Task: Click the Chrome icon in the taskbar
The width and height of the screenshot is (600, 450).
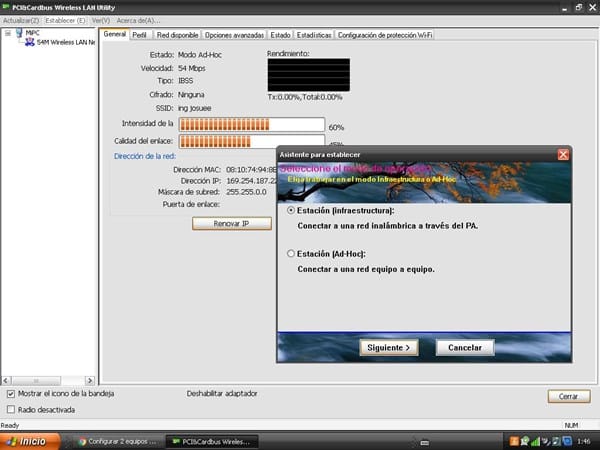Action: (82, 441)
